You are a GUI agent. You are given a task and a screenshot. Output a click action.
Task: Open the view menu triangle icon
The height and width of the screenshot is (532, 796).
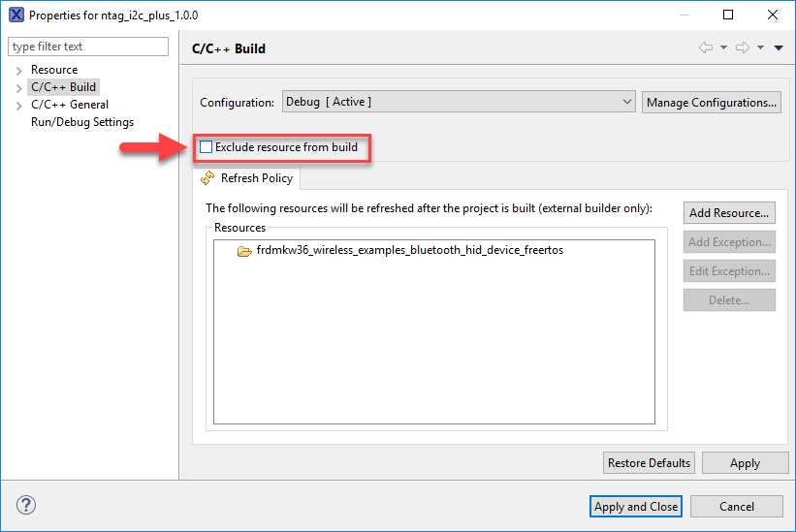coord(778,47)
